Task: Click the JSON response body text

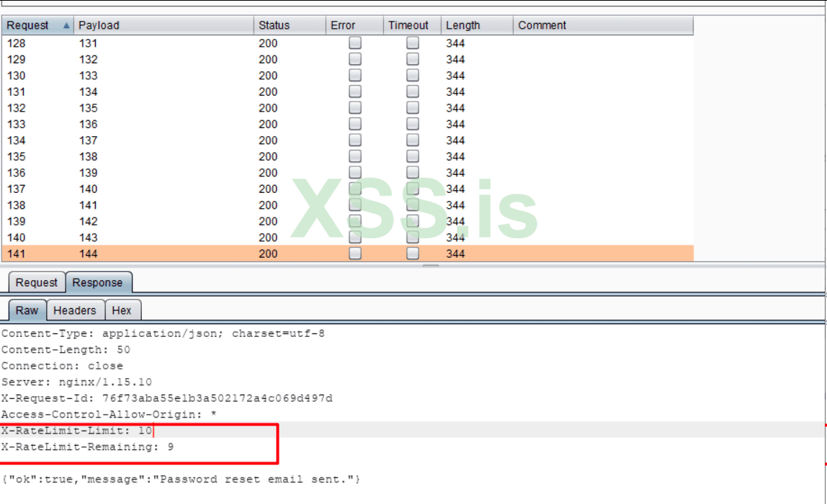Action: pyautogui.click(x=181, y=480)
